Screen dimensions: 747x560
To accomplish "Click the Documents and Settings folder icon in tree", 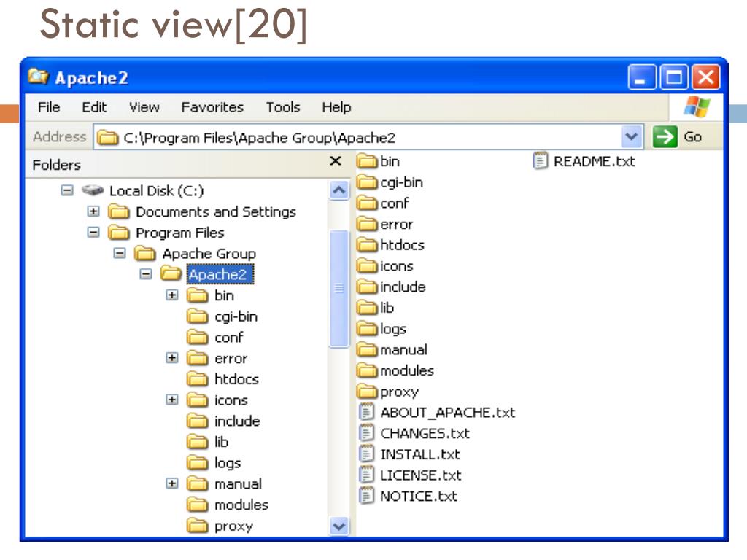I will [x=119, y=212].
